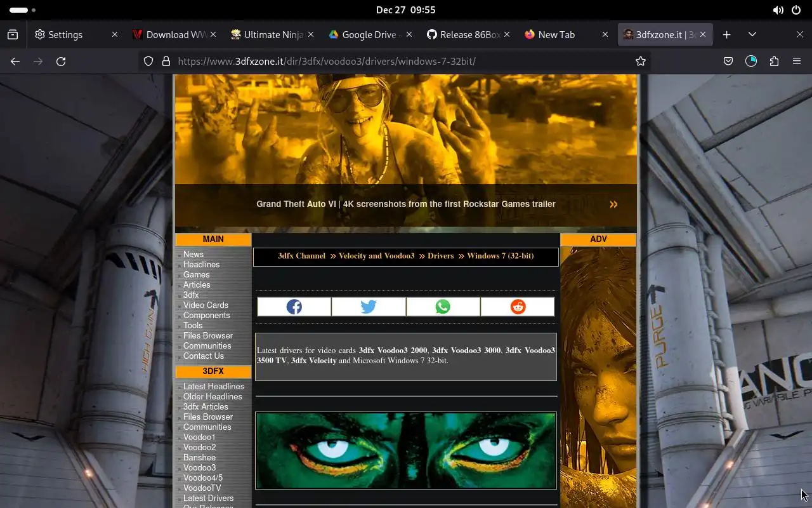Open Video Cards in MAIN menu
Image resolution: width=812 pixels, height=508 pixels.
pos(206,305)
